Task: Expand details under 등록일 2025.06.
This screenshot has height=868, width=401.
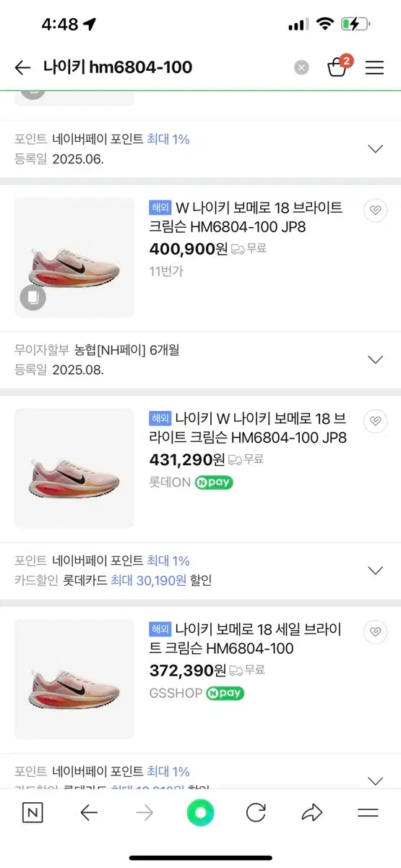Action: [375, 149]
